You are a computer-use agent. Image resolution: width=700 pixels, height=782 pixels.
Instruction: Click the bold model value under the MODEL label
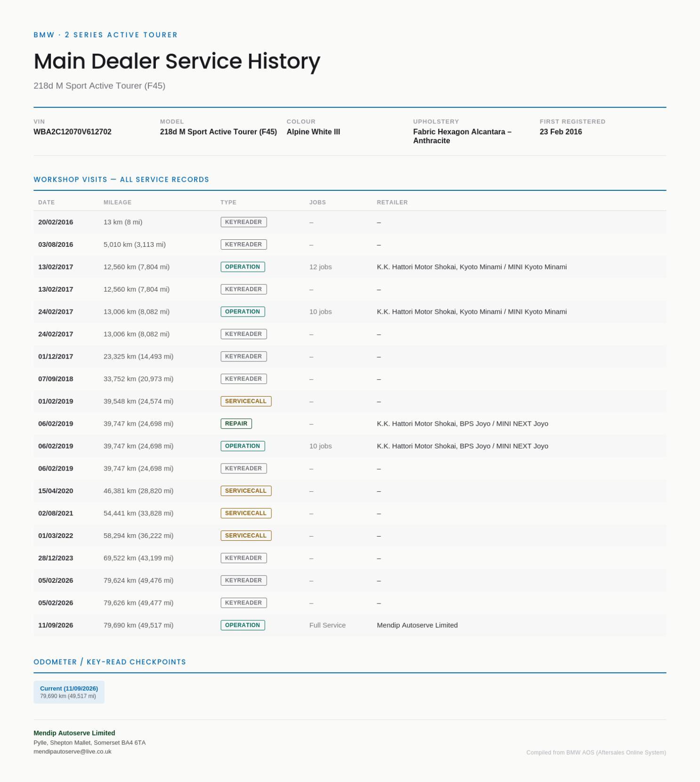(x=219, y=132)
